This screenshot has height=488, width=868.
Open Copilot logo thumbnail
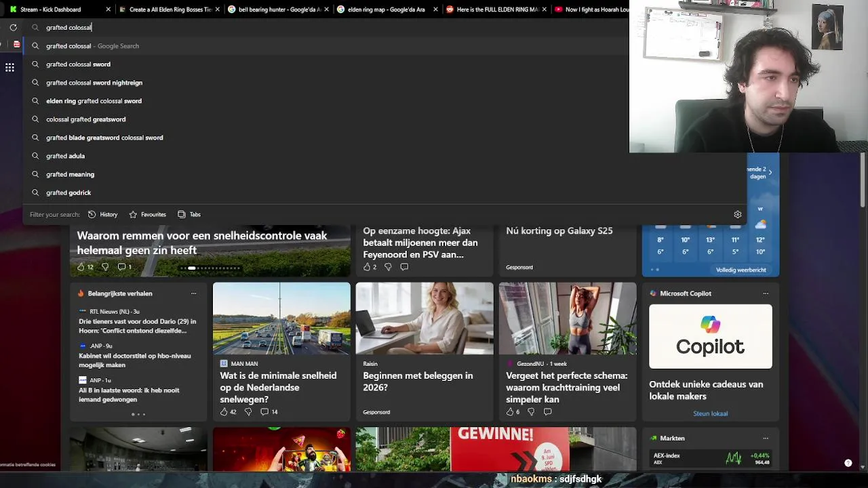point(710,336)
